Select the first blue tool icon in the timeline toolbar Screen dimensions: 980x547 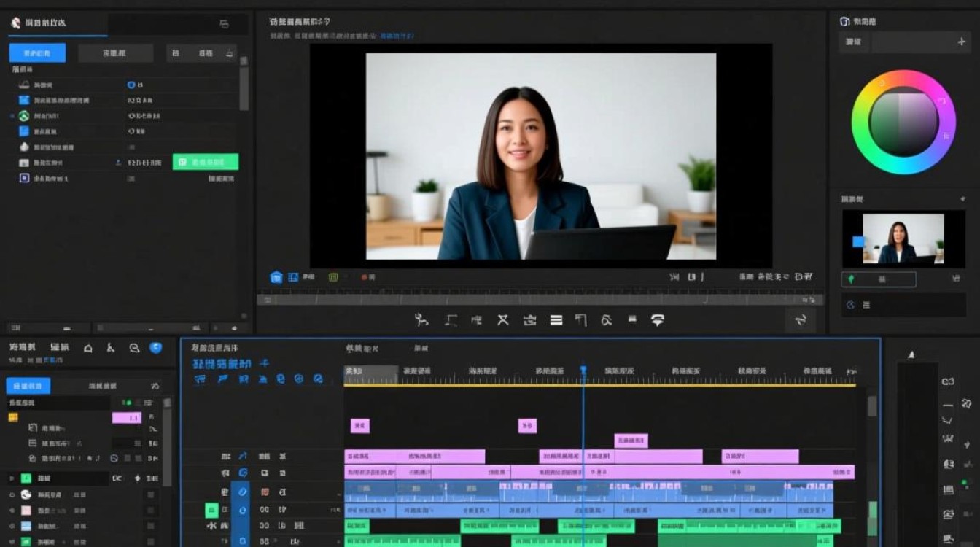pos(200,379)
